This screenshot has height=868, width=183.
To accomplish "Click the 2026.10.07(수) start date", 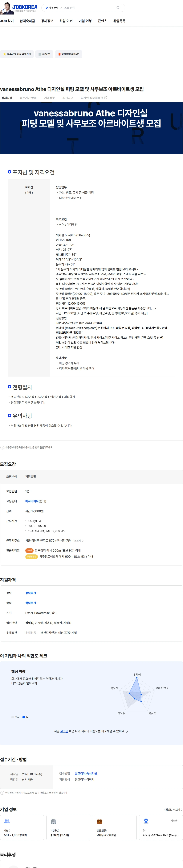I will point(32,774).
